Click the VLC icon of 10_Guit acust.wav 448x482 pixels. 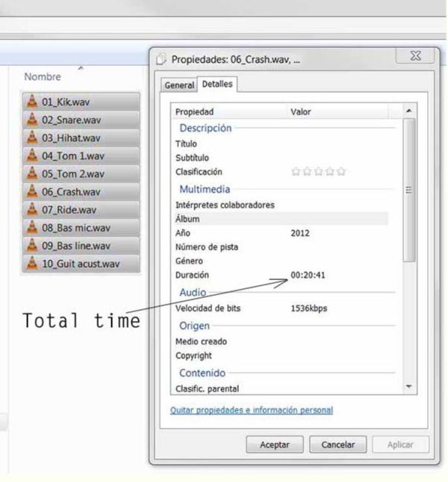(x=31, y=262)
